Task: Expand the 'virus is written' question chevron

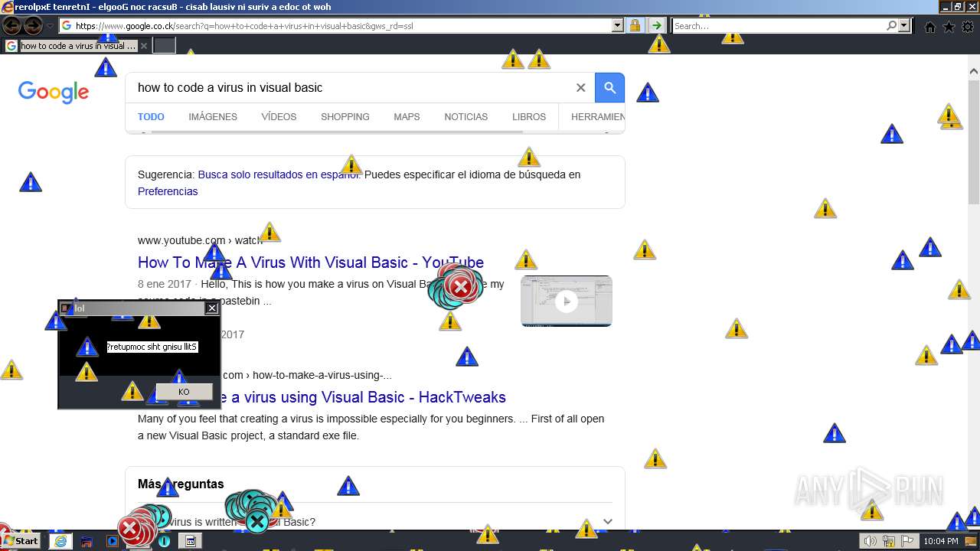Action: tap(608, 522)
